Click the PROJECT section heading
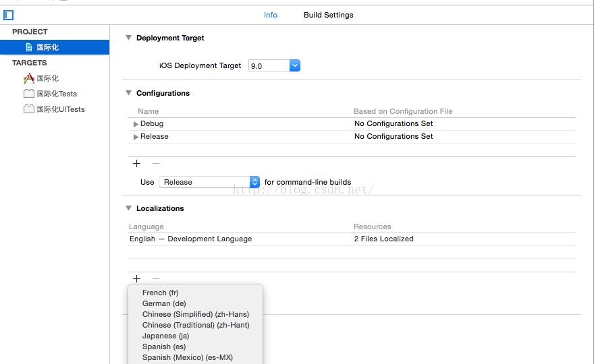This screenshot has height=364, width=594. point(30,32)
